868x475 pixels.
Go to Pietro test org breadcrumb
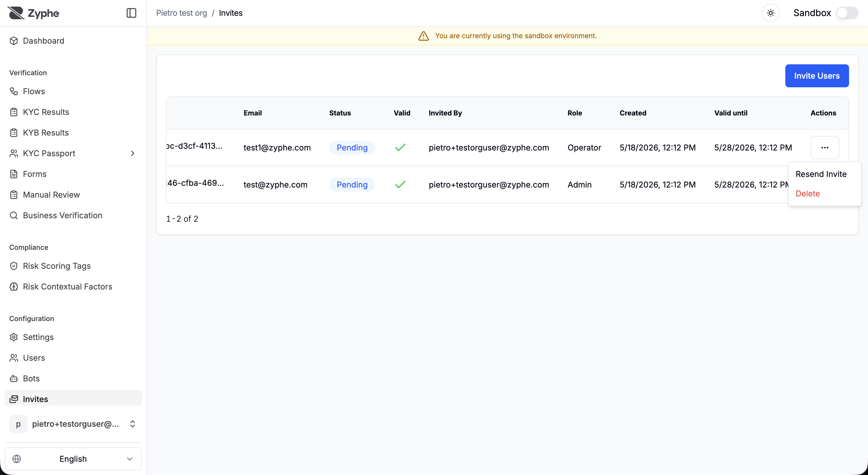pos(182,13)
